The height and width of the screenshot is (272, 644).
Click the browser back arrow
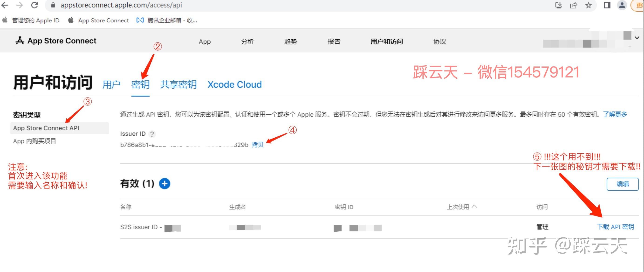pos(5,5)
